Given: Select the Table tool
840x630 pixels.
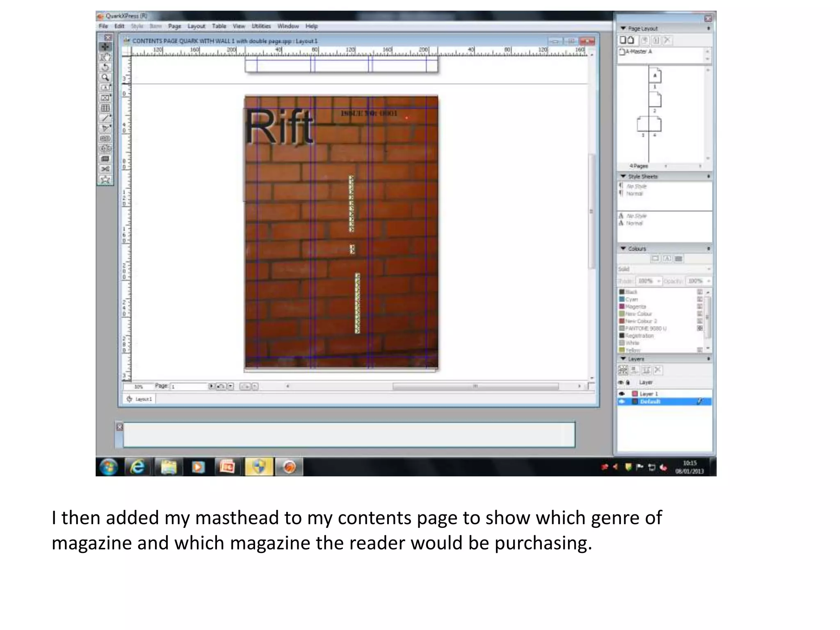Looking at the screenshot, I should 105,108.
